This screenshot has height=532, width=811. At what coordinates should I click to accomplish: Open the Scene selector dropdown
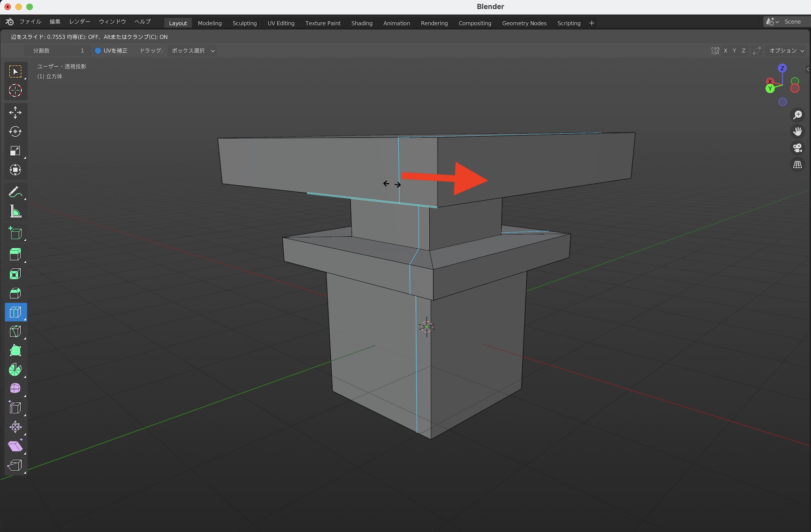(772, 21)
